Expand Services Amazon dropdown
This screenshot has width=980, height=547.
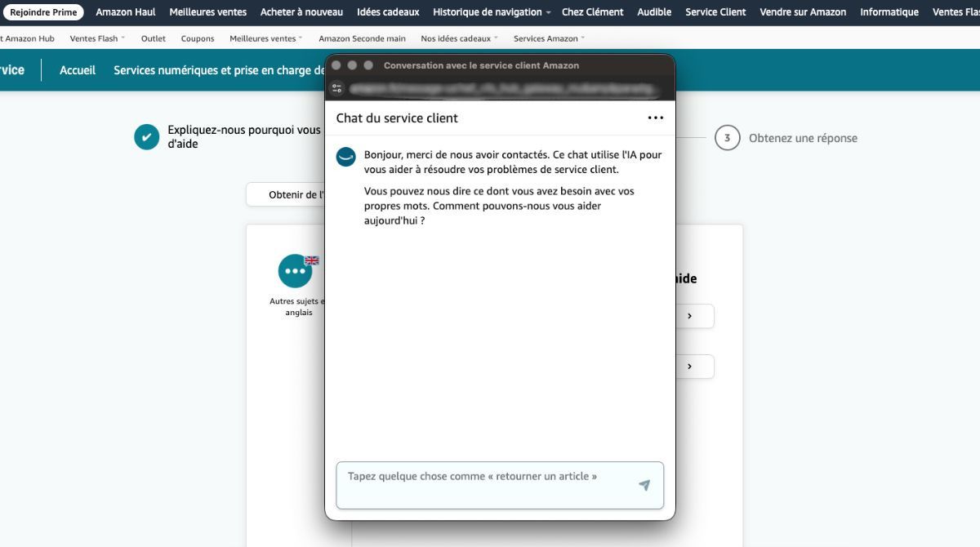tap(549, 38)
